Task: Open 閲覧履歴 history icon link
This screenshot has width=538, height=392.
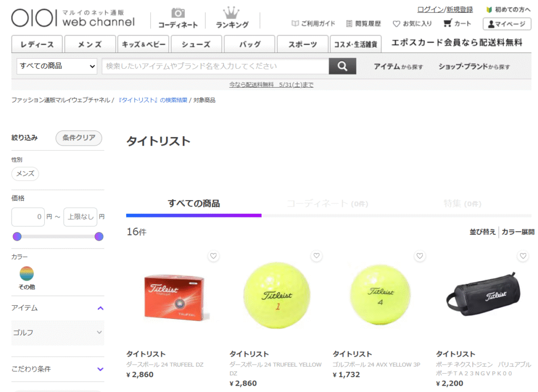Action: (x=364, y=23)
